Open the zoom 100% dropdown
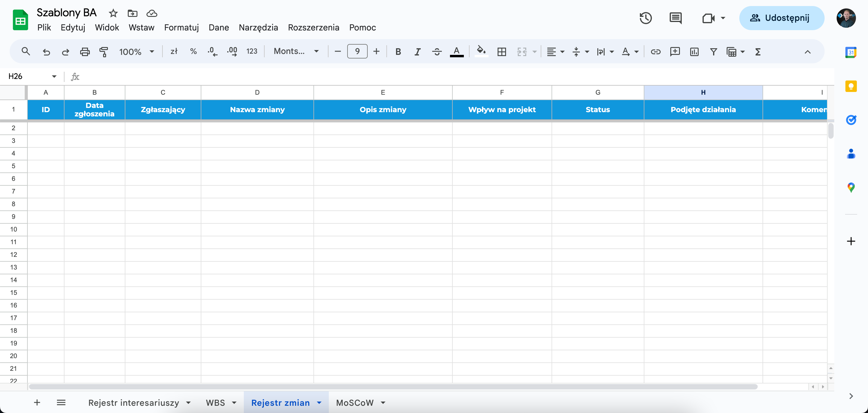Image resolution: width=868 pixels, height=413 pixels. 137,52
